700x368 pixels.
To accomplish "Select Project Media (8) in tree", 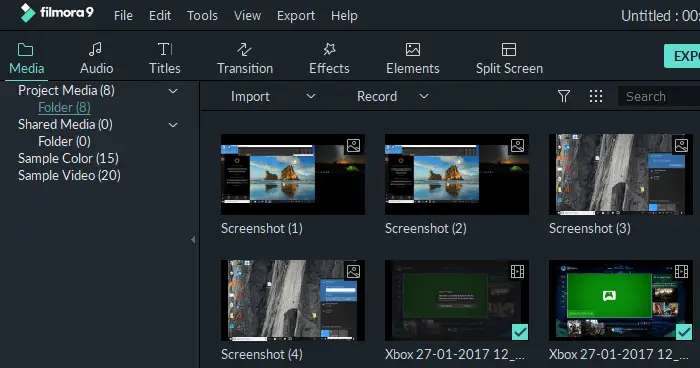I will pyautogui.click(x=67, y=90).
